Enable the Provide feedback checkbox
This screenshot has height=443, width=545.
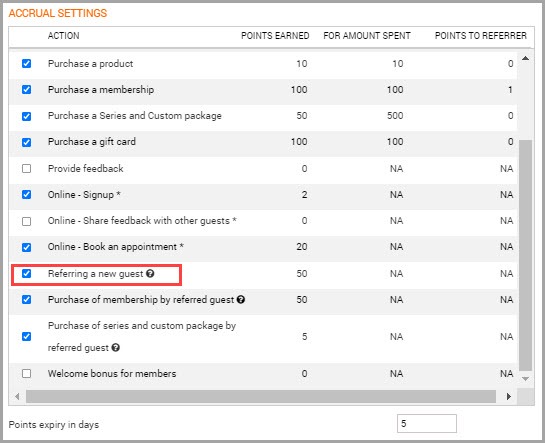pyautogui.click(x=26, y=169)
